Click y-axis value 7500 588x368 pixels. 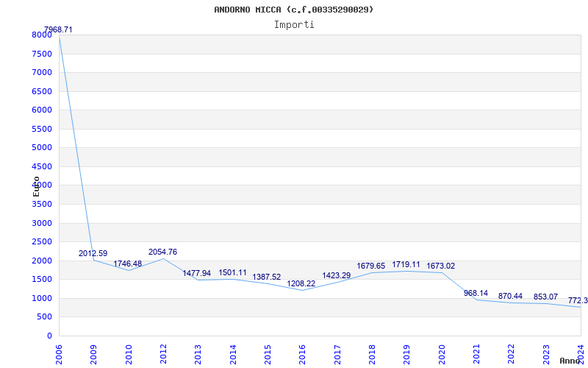coord(42,54)
